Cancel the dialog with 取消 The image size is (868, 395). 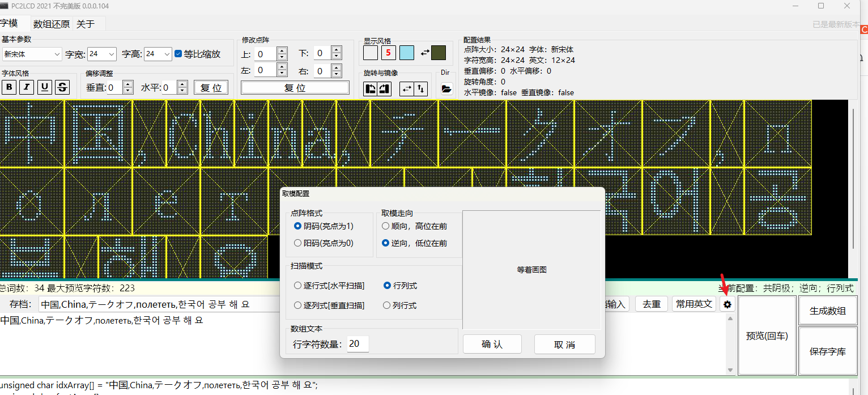564,344
